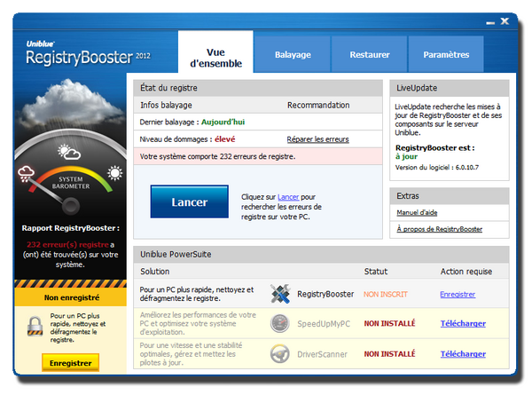The width and height of the screenshot is (532, 395).
Task: Click the 'Aujourd'hui' last scan value
Action: [223, 122]
